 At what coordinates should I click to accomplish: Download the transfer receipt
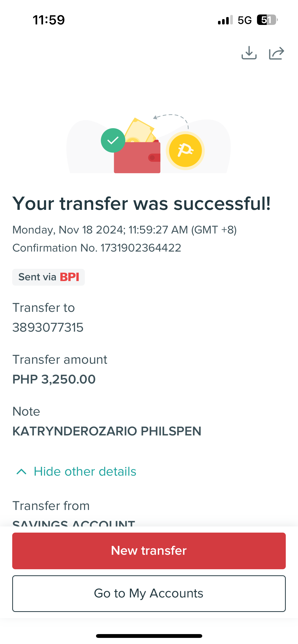pos(249,53)
